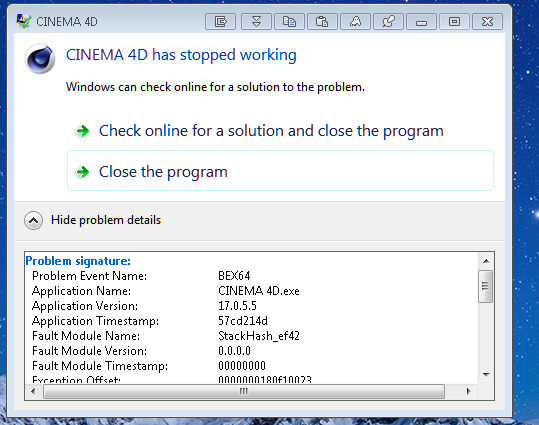Click the CINEMA 4D.exe application name value

pyautogui.click(x=259, y=291)
